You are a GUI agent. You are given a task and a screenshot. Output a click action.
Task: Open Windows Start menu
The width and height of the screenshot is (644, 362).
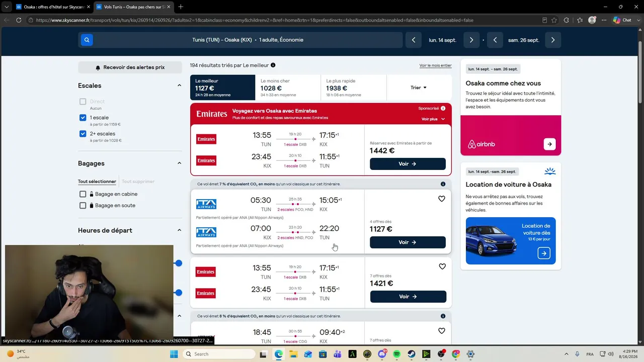[174, 354]
